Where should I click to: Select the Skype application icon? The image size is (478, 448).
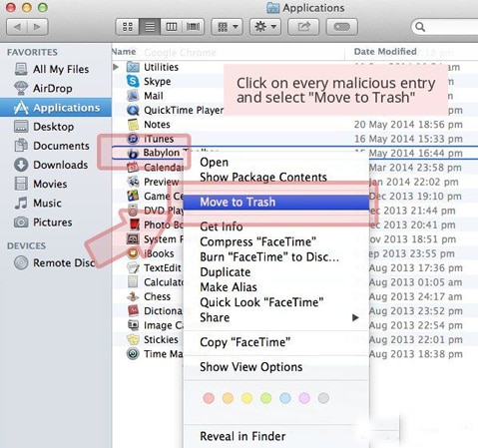pos(133,82)
